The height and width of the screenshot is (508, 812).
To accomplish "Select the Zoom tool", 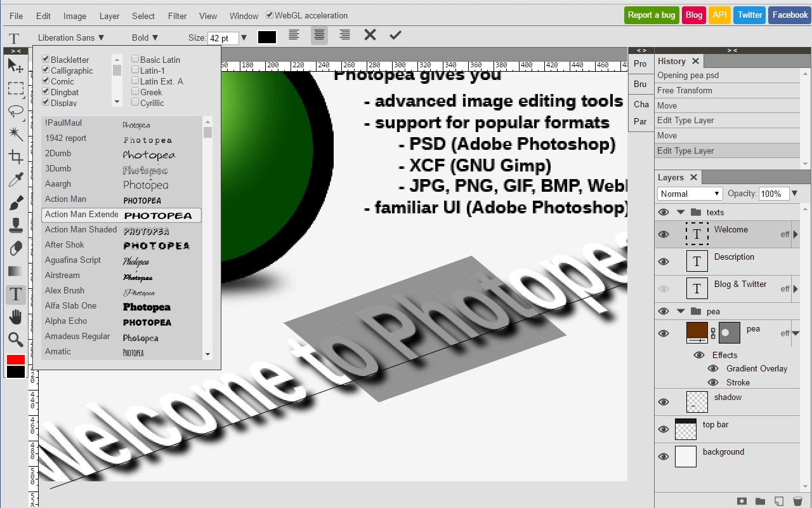I will (15, 340).
